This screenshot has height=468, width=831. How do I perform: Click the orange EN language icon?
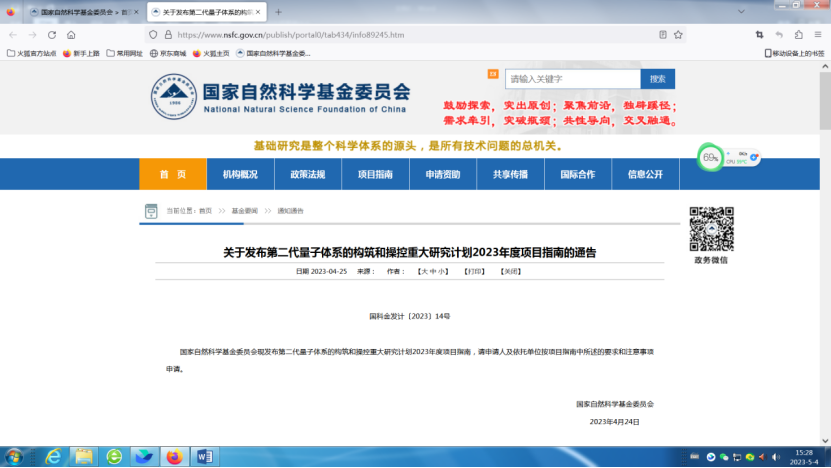coord(492,73)
